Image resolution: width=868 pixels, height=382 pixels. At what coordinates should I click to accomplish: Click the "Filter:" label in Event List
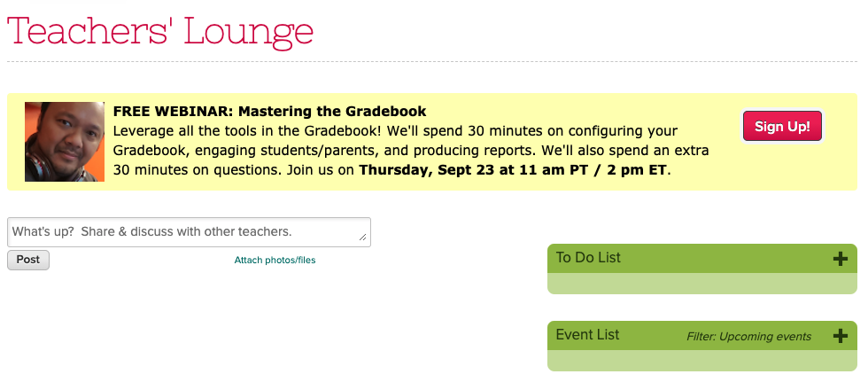coord(701,337)
